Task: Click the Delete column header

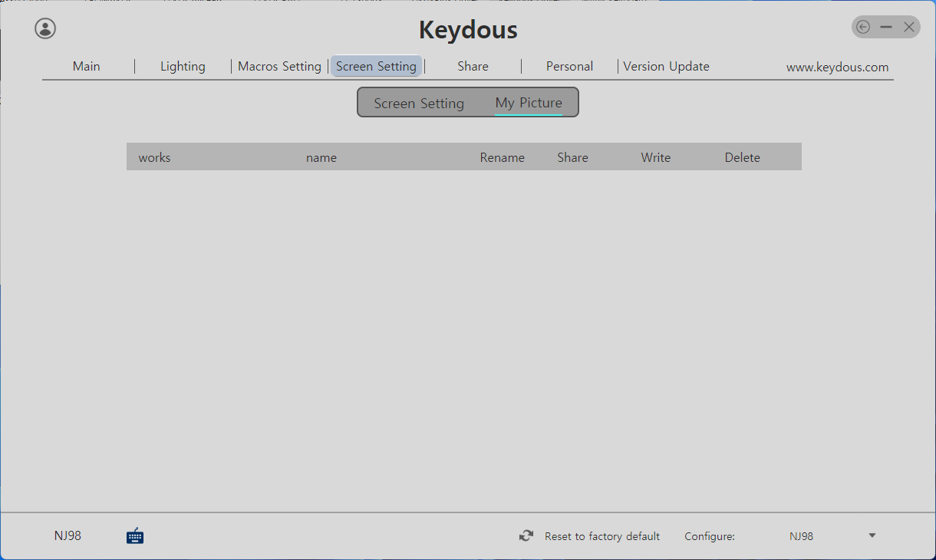Action: pos(743,157)
